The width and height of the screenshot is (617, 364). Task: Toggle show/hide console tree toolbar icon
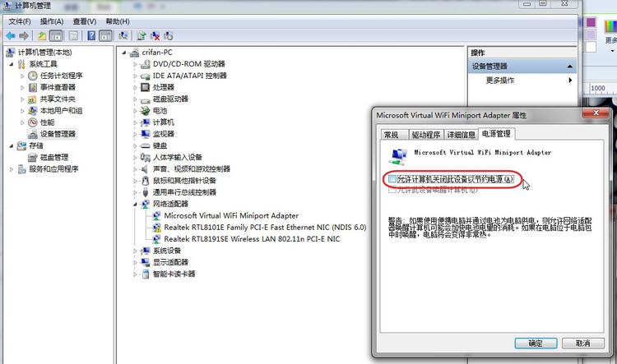coord(56,36)
